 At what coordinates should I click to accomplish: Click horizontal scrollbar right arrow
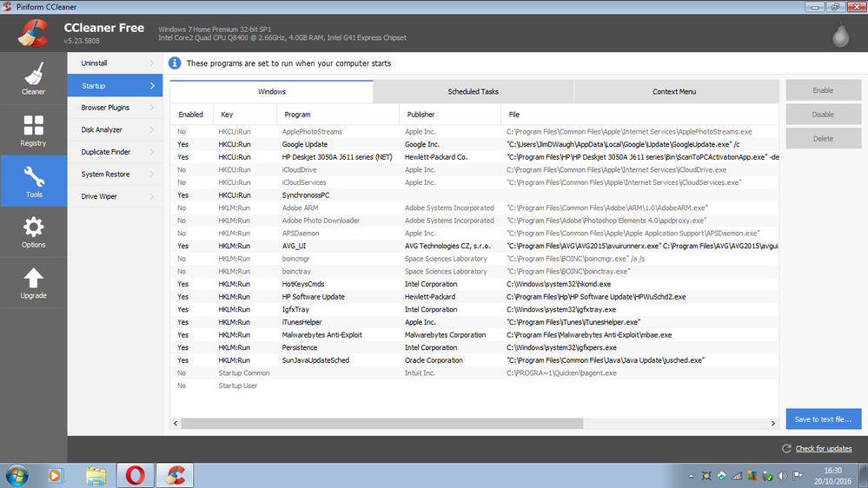click(773, 423)
